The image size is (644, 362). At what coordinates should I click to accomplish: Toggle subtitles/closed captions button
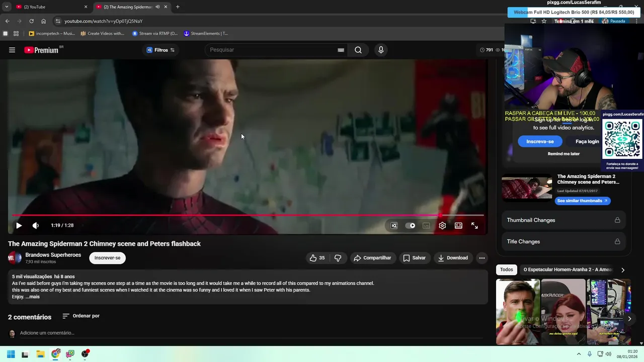point(426,226)
